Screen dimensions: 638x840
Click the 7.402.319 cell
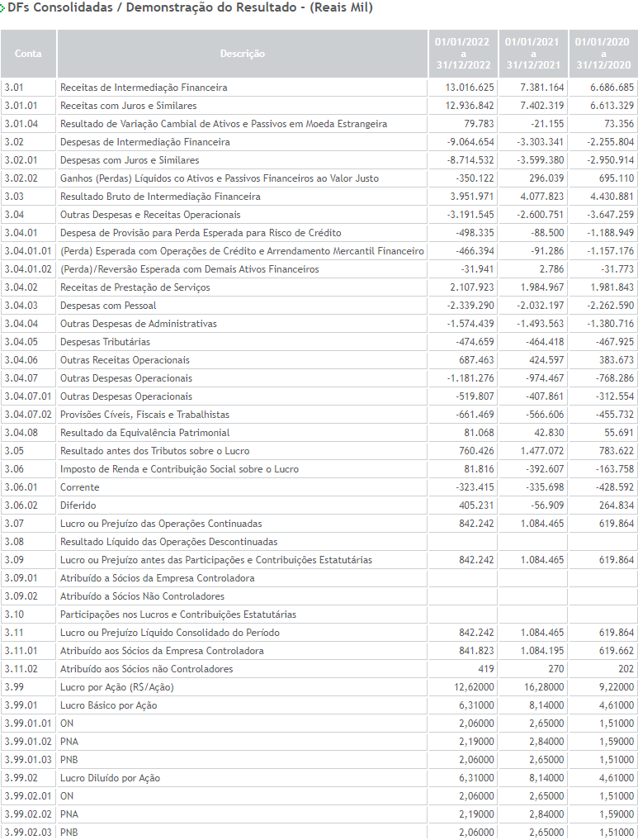541,106
